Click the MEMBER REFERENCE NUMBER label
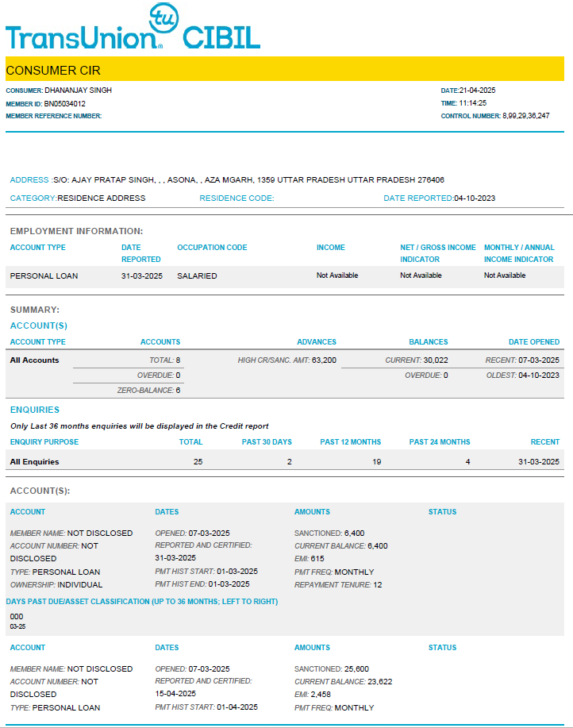Image resolution: width=573 pixels, height=728 pixels. (54, 116)
